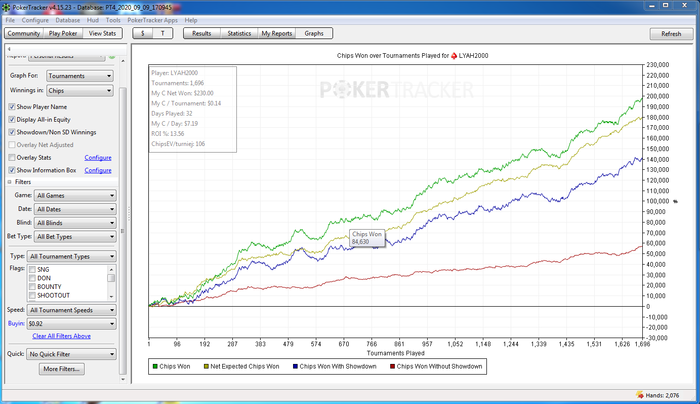Image resolution: width=700 pixels, height=404 pixels.
Task: Open the Help menu
Action: click(191, 21)
